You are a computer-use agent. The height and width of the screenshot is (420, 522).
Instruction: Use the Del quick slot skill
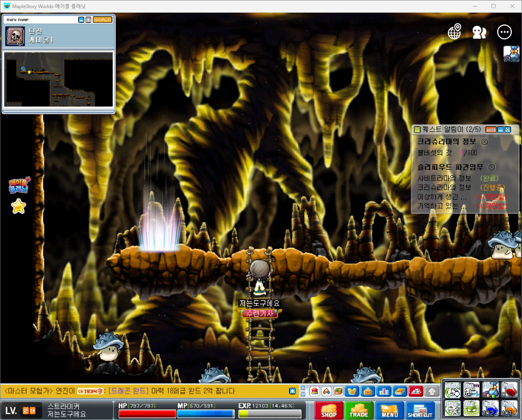[471, 409]
